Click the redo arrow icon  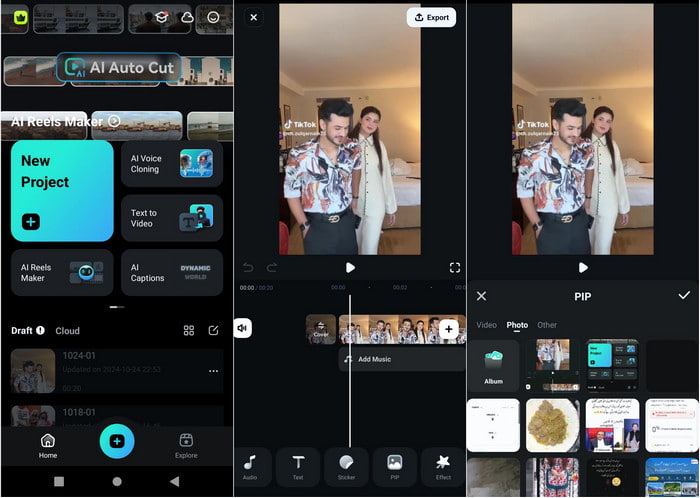pos(272,268)
